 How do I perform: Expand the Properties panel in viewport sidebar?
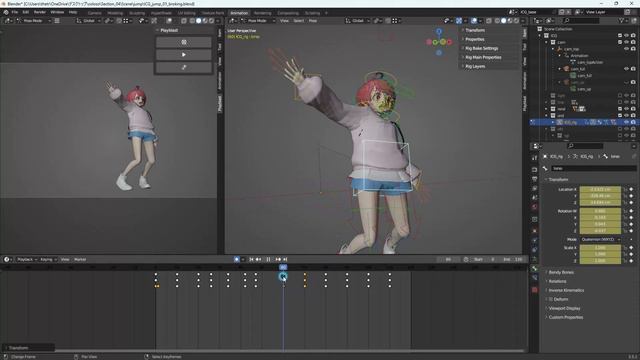(474, 39)
